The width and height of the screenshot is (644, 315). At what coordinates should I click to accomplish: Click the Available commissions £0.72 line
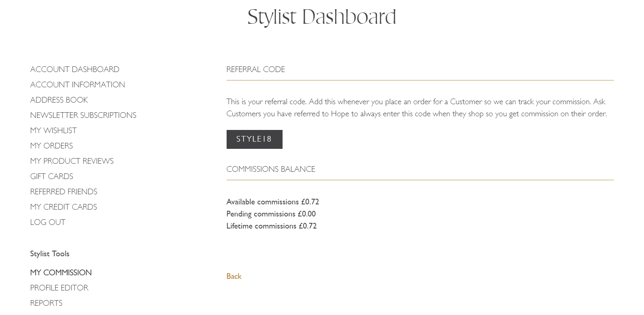tap(272, 202)
